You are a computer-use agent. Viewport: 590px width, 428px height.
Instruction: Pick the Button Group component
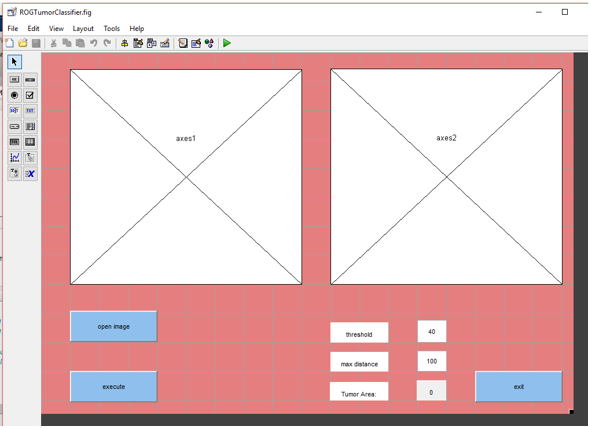pos(14,174)
